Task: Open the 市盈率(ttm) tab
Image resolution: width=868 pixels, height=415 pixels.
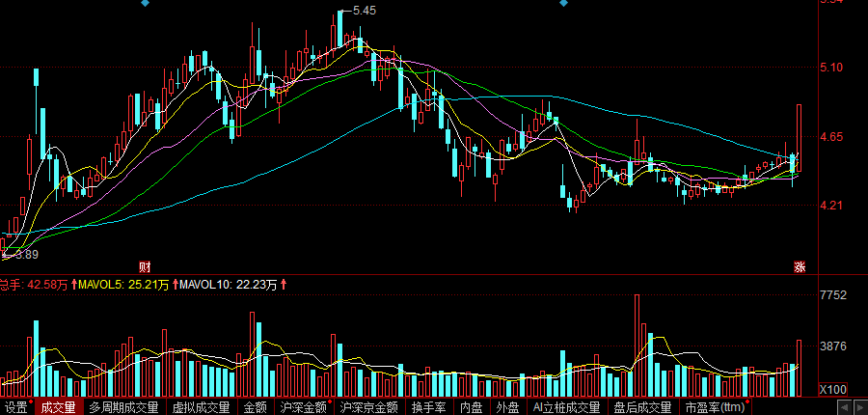Action: tap(715, 407)
